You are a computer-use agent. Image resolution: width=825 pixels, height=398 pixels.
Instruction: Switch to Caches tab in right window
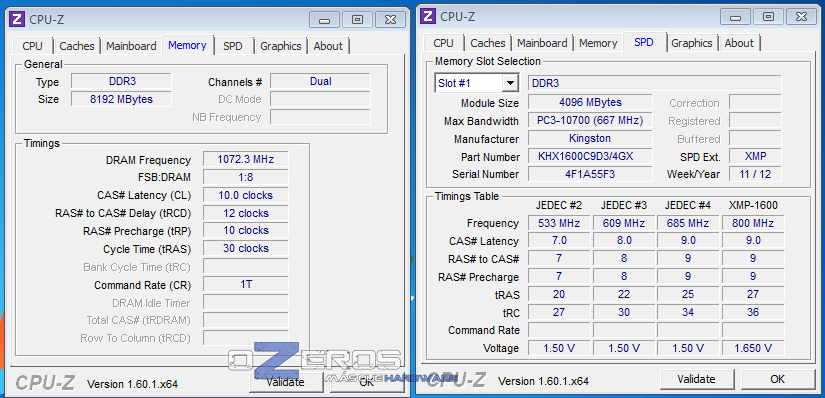click(488, 43)
